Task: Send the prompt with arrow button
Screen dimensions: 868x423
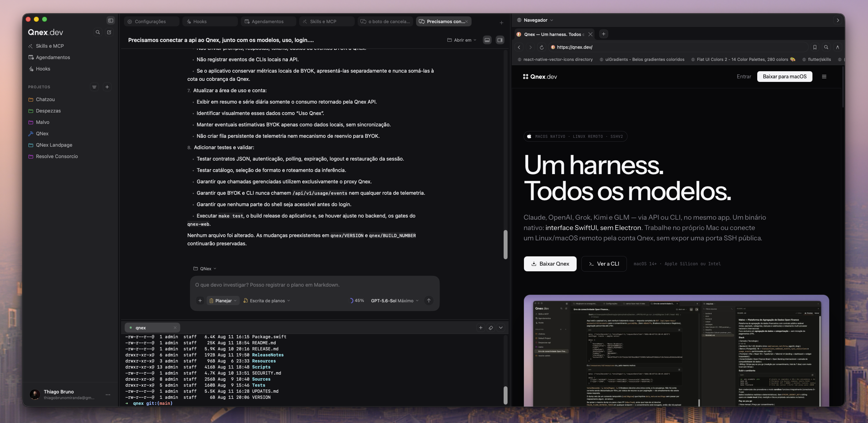Action: [x=429, y=301]
